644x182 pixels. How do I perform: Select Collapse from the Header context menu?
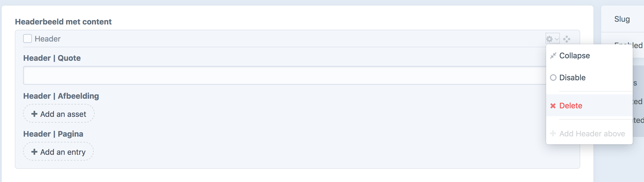pos(575,56)
